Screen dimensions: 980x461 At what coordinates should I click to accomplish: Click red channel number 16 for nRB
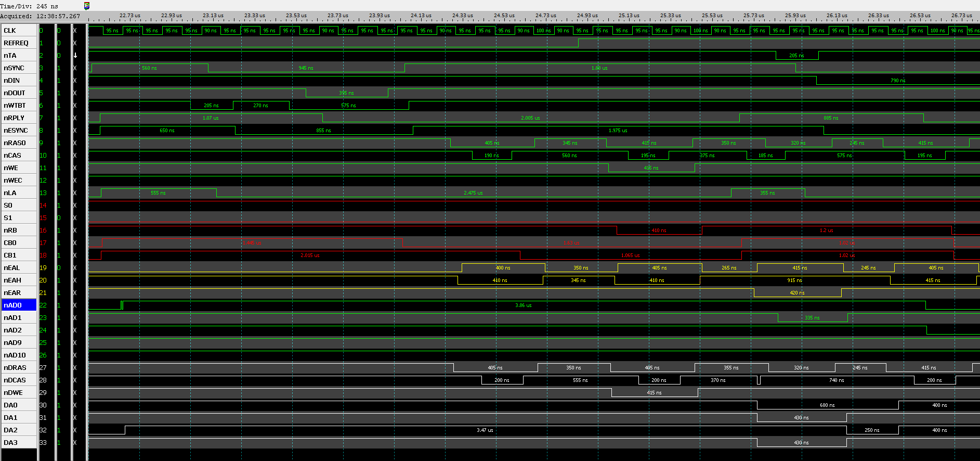43,230
